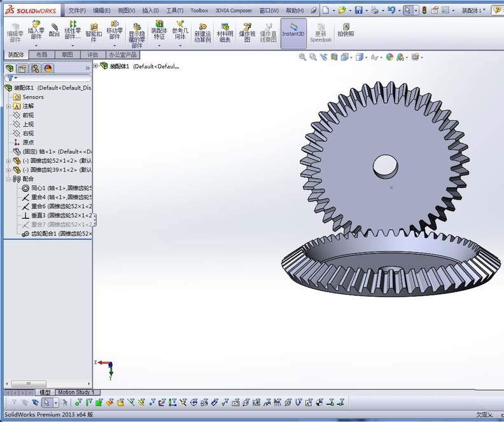The width and height of the screenshot is (504, 422).
Task: Open the 帮助(H) menu
Action: [x=295, y=11]
